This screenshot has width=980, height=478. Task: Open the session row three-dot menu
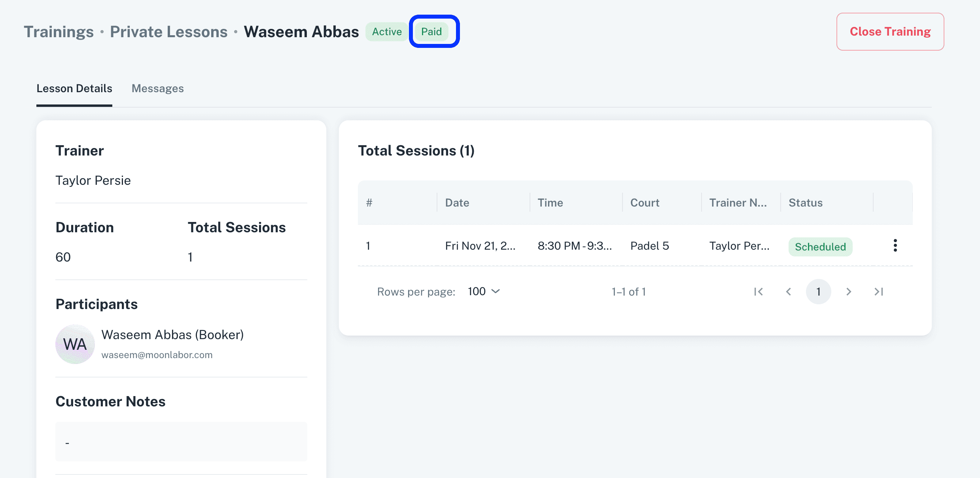[895, 246]
